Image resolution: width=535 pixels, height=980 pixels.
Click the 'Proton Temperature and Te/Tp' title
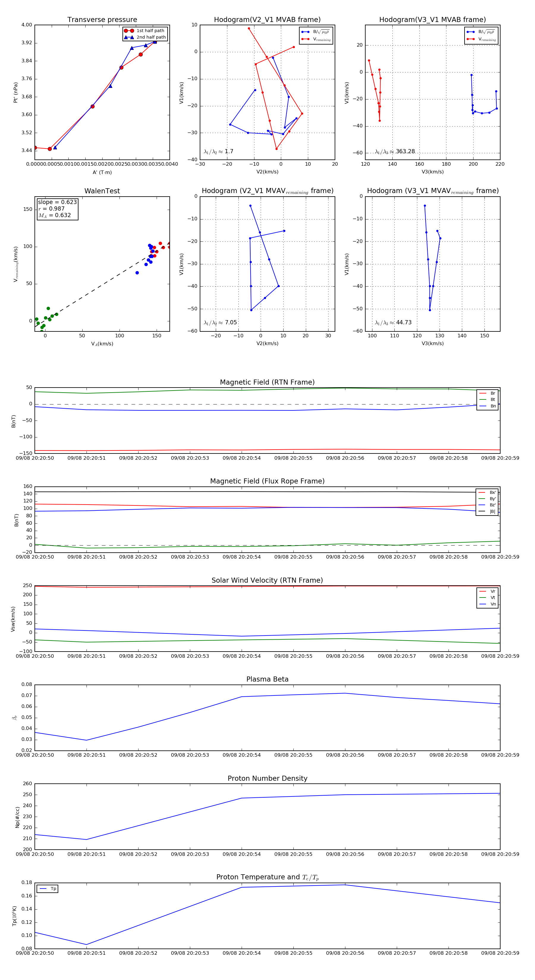point(267,877)
